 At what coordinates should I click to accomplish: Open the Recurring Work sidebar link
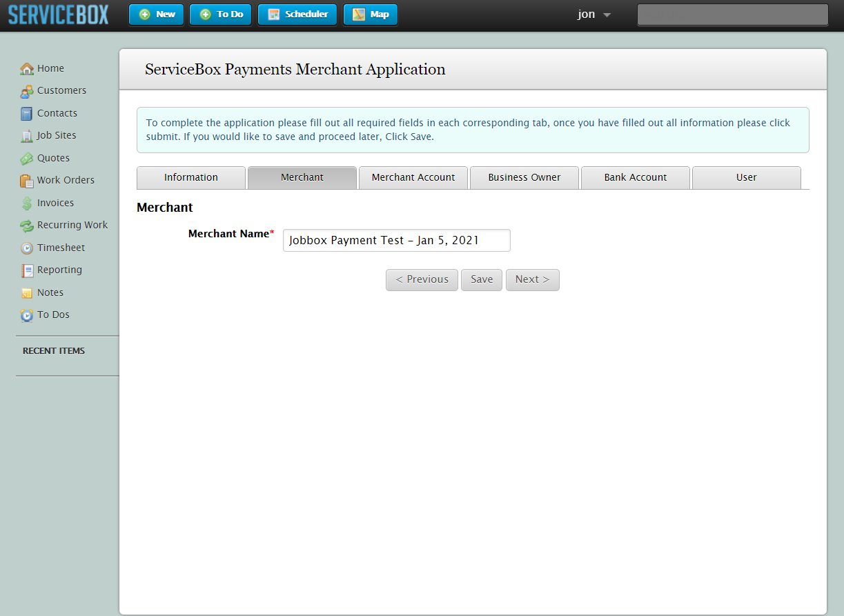tap(72, 225)
